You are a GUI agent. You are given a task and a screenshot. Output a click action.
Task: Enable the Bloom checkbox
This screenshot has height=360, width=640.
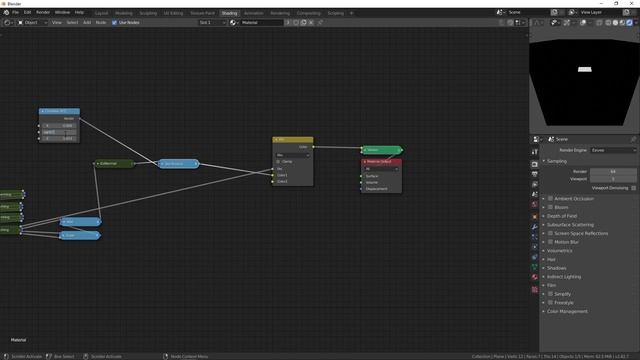pyautogui.click(x=550, y=207)
